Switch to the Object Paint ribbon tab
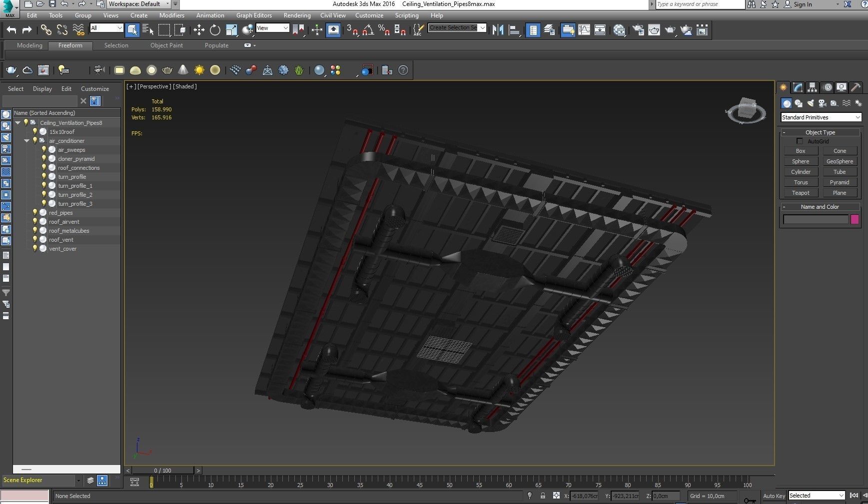868x504 pixels. click(x=166, y=45)
